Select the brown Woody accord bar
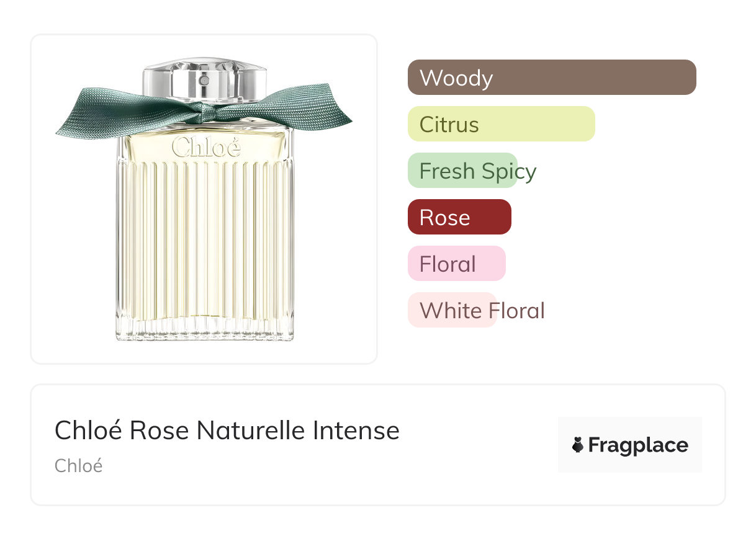The height and width of the screenshot is (536, 756). tap(552, 78)
